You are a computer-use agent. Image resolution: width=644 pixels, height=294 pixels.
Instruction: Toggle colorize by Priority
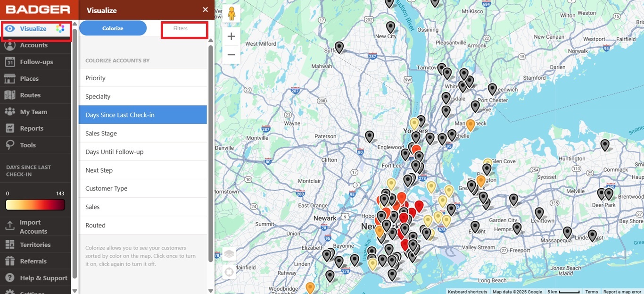coord(143,78)
